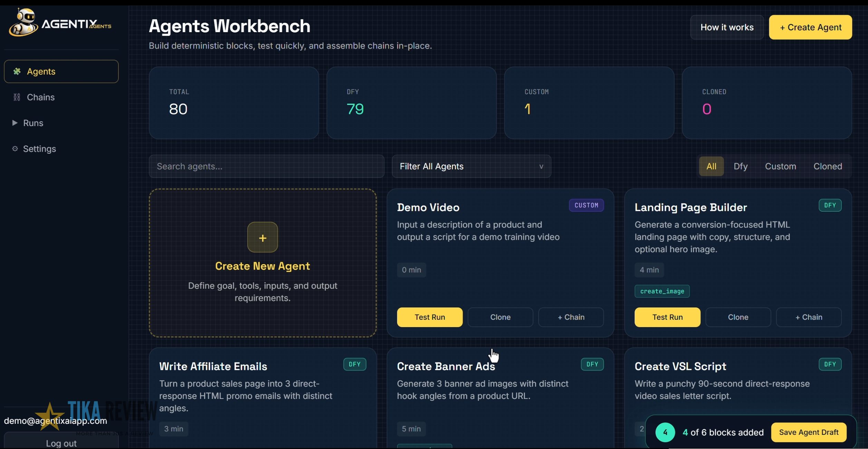
Task: Clone the Landing Page Builder agent
Action: [x=738, y=317]
